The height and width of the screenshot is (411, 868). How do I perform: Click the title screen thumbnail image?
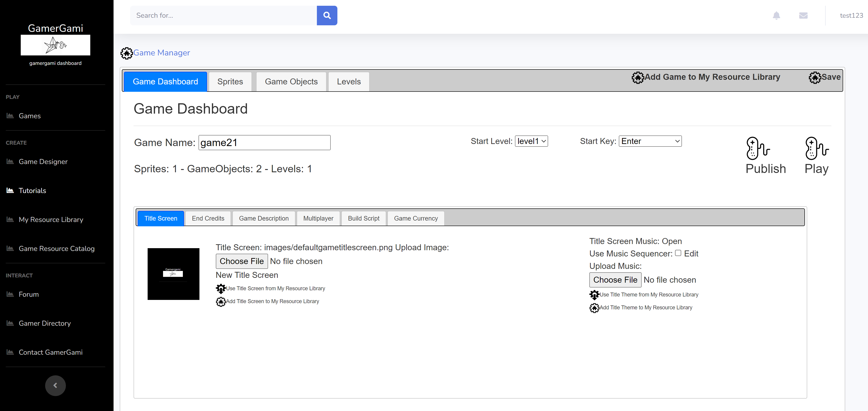(173, 274)
